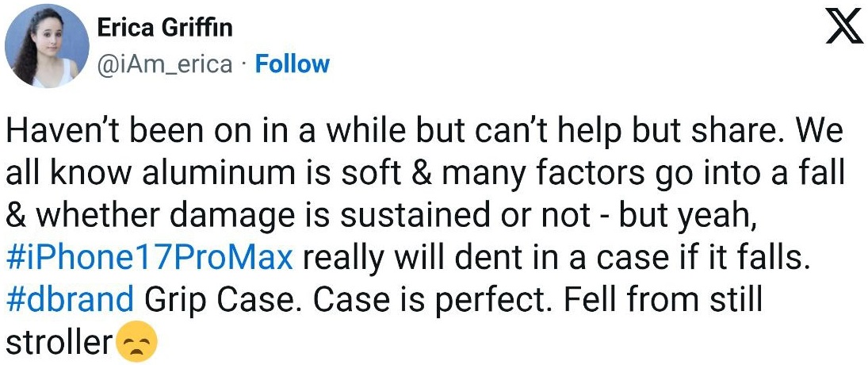This screenshot has width=868, height=365.
Task: Click the word "stroller" in the tweet
Action: click(59, 344)
